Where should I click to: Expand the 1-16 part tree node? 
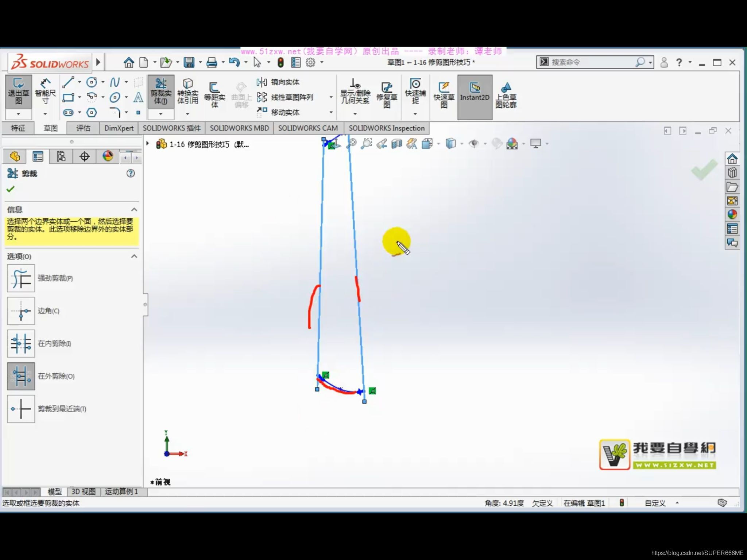[148, 144]
